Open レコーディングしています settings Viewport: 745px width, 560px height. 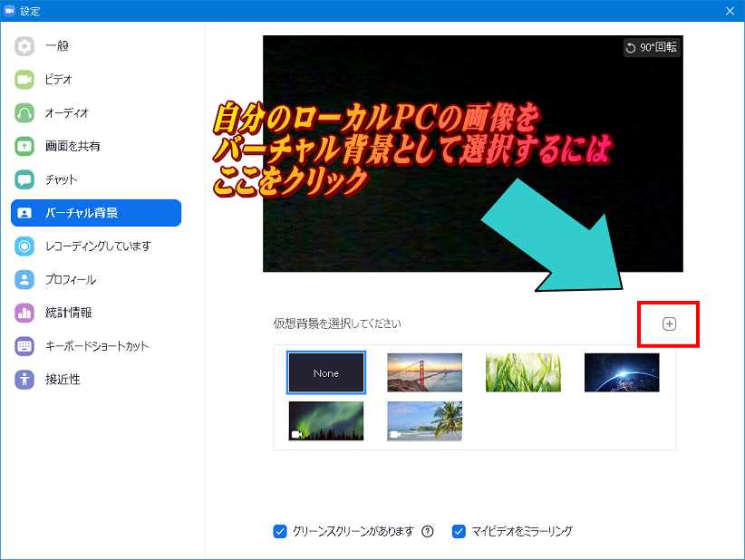click(x=96, y=246)
